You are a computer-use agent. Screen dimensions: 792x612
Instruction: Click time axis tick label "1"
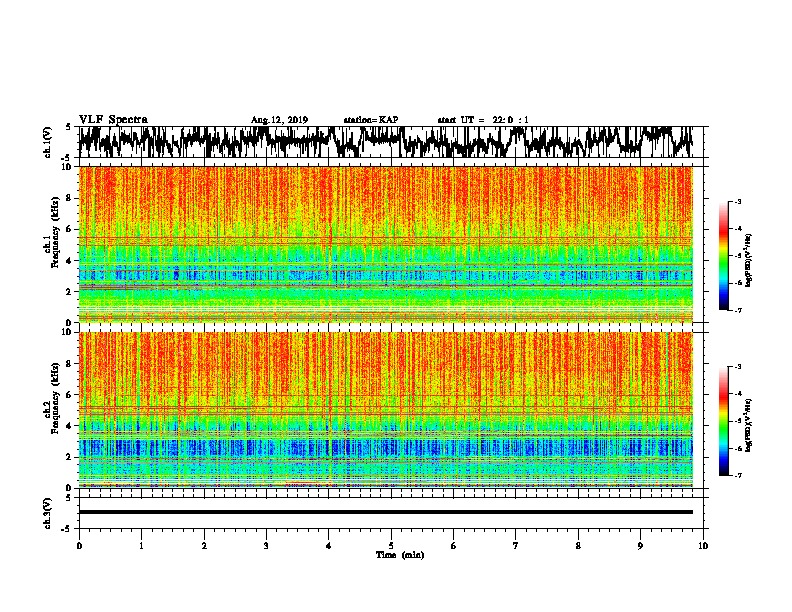141,546
